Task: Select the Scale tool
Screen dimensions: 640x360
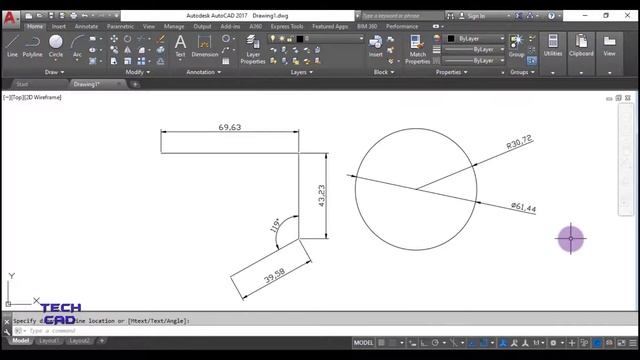Action: click(128, 61)
